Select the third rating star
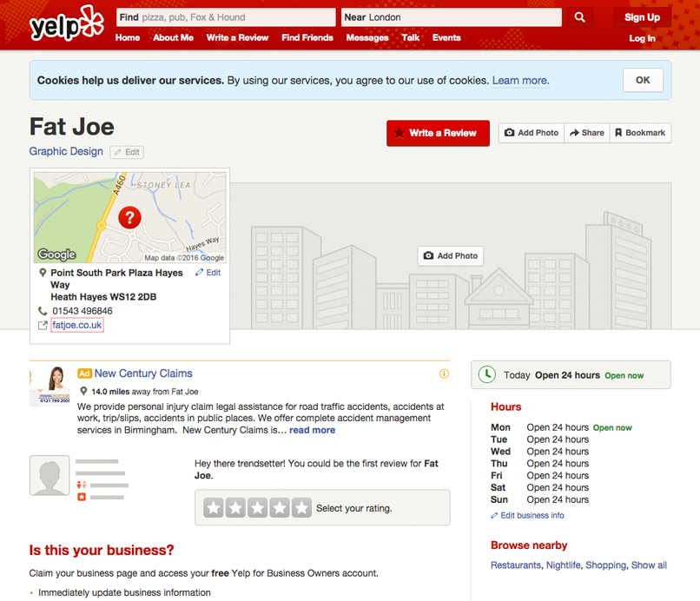700x601 pixels. 258,508
